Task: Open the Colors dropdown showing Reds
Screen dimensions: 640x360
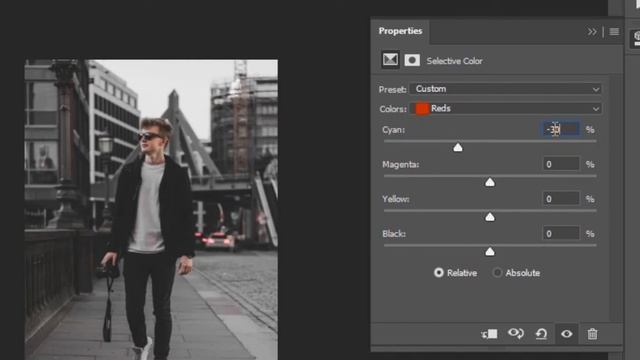Action: tap(505, 109)
